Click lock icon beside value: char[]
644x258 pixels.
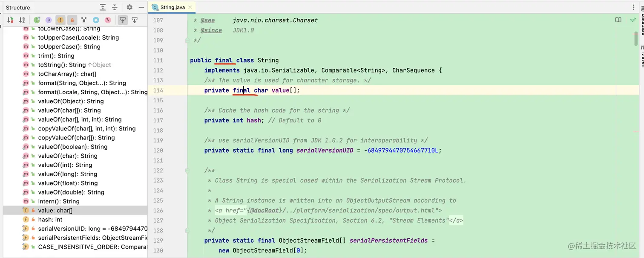[33, 211]
